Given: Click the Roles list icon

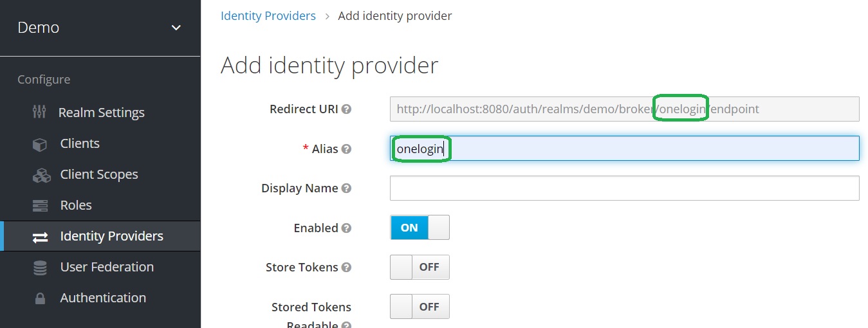Looking at the screenshot, I should (x=40, y=206).
